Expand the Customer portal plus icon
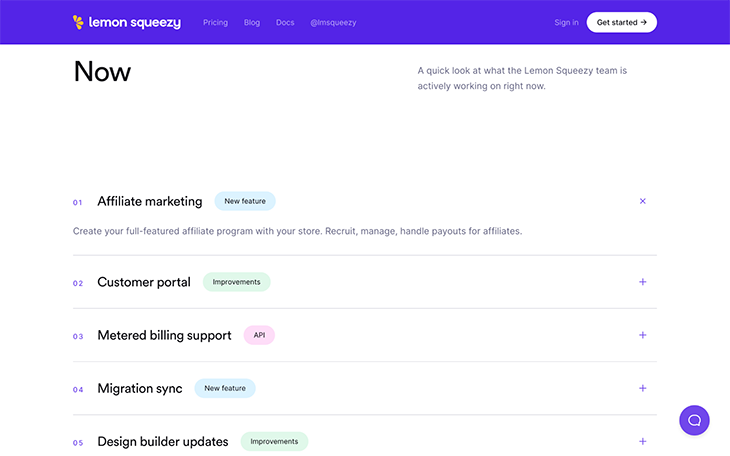The width and height of the screenshot is (730, 456). [642, 282]
